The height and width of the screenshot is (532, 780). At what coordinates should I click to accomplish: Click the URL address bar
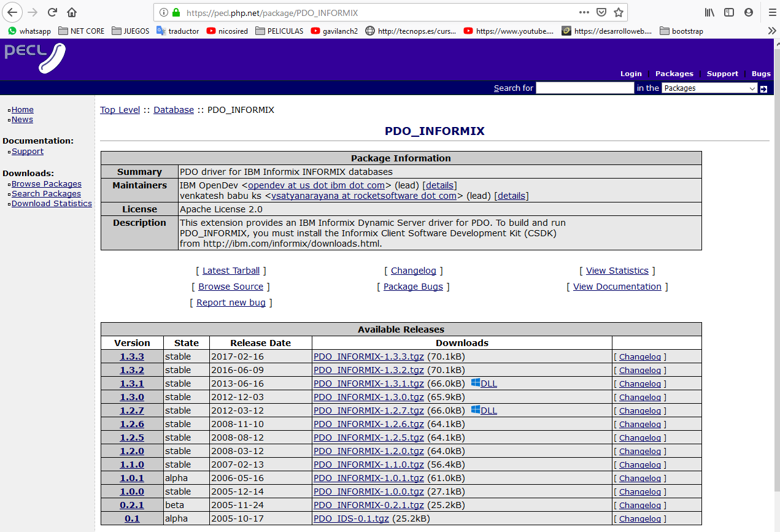coord(380,12)
